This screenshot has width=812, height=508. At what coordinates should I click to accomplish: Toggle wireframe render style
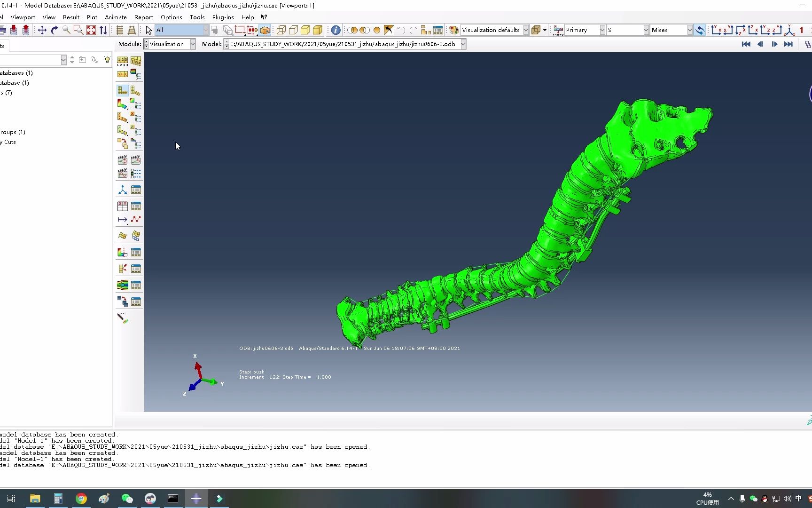click(281, 30)
